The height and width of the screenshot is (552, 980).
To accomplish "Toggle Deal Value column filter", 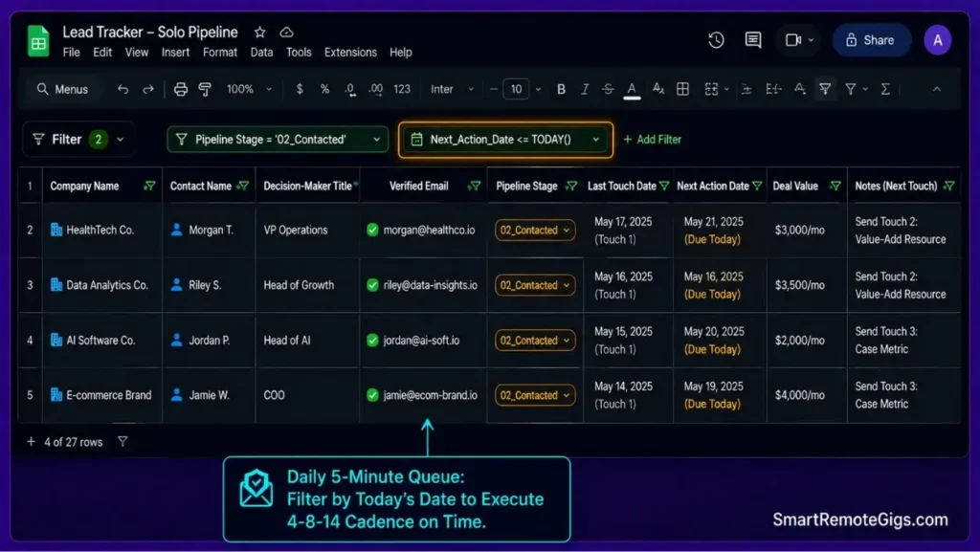I will pyautogui.click(x=835, y=187).
